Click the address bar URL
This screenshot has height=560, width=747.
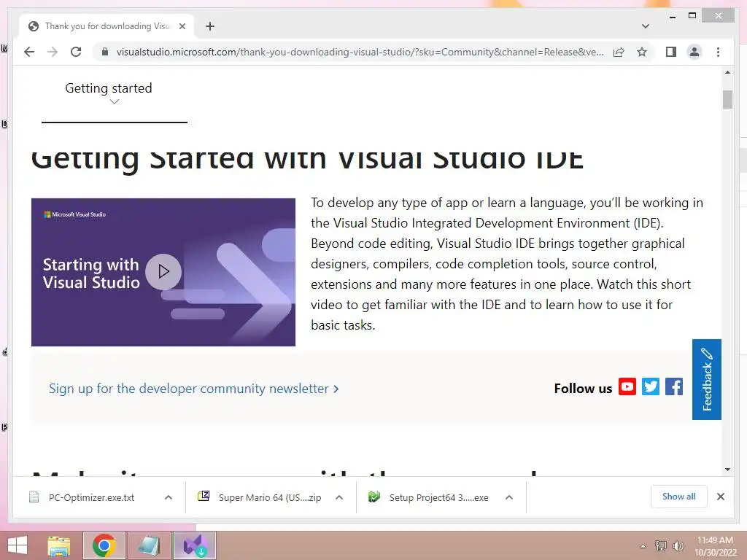click(360, 52)
